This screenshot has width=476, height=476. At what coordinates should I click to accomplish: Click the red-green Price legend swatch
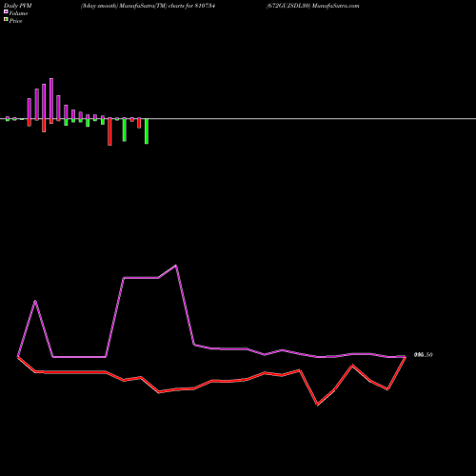coord(6,20)
